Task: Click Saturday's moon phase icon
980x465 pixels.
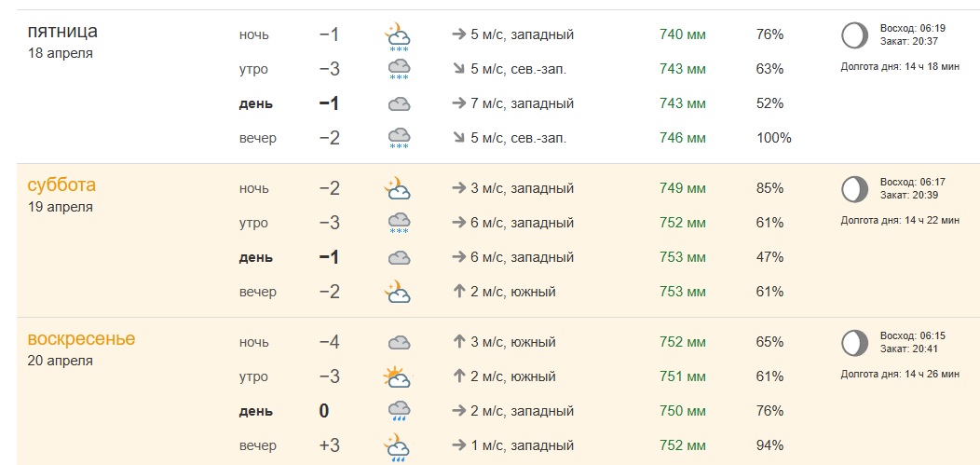Action: tap(854, 189)
